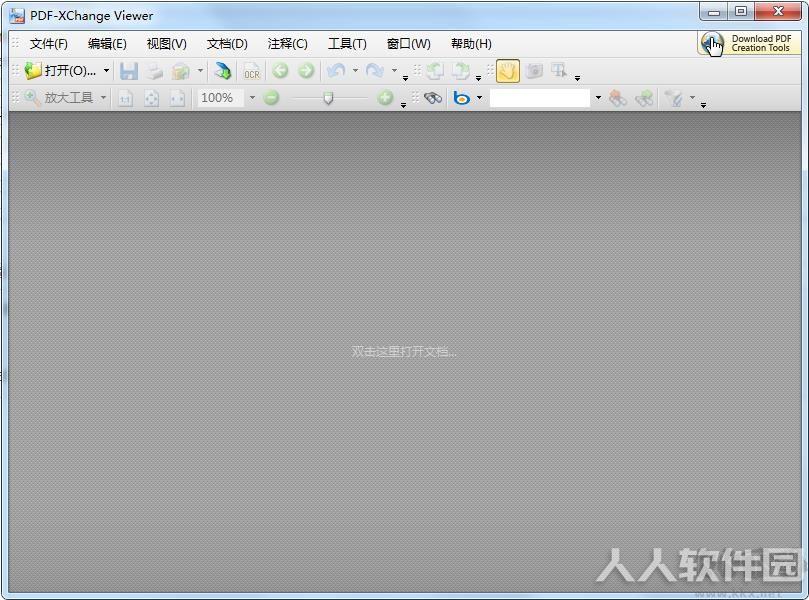809x600 pixels.
Task: Open the Redo history dropdown arrow
Action: coord(394,71)
